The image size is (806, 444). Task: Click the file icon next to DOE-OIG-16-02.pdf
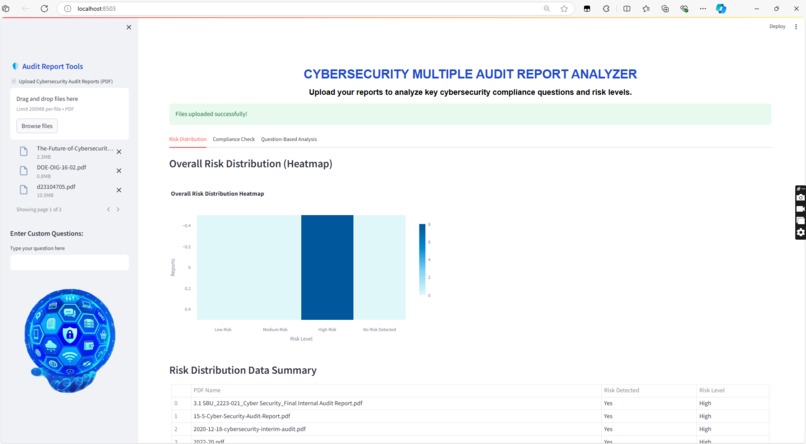(x=24, y=171)
